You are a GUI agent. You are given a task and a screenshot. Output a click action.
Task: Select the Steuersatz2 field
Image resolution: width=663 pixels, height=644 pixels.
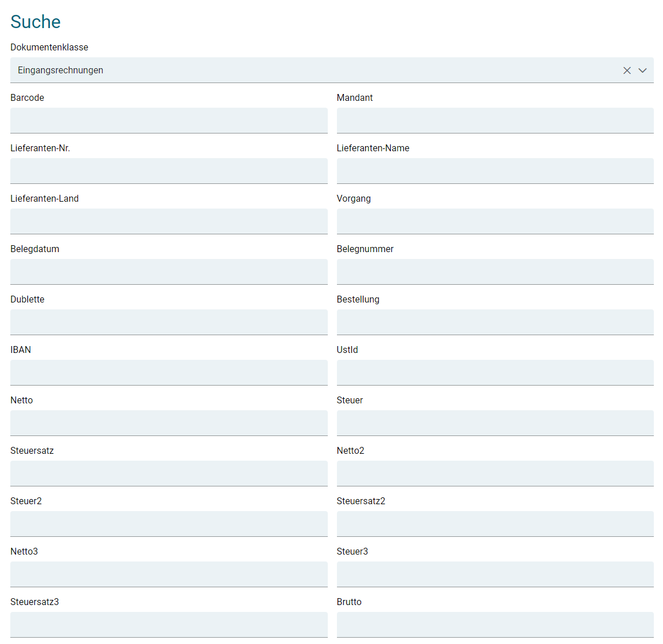pyautogui.click(x=495, y=524)
